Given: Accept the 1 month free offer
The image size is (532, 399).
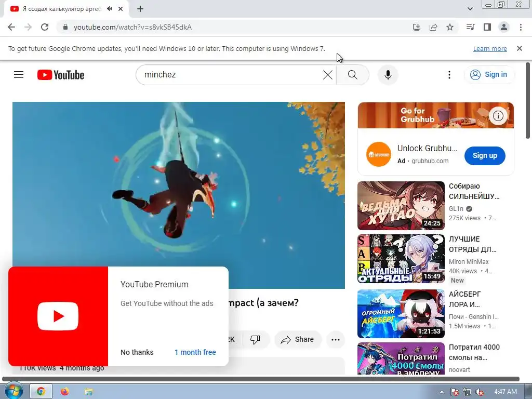Looking at the screenshot, I should 195,352.
